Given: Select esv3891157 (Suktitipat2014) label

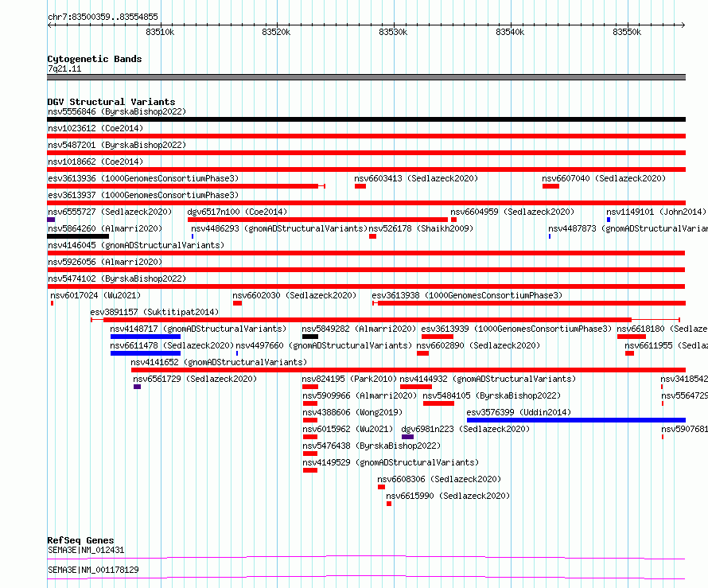Looking at the screenshot, I should [x=154, y=312].
